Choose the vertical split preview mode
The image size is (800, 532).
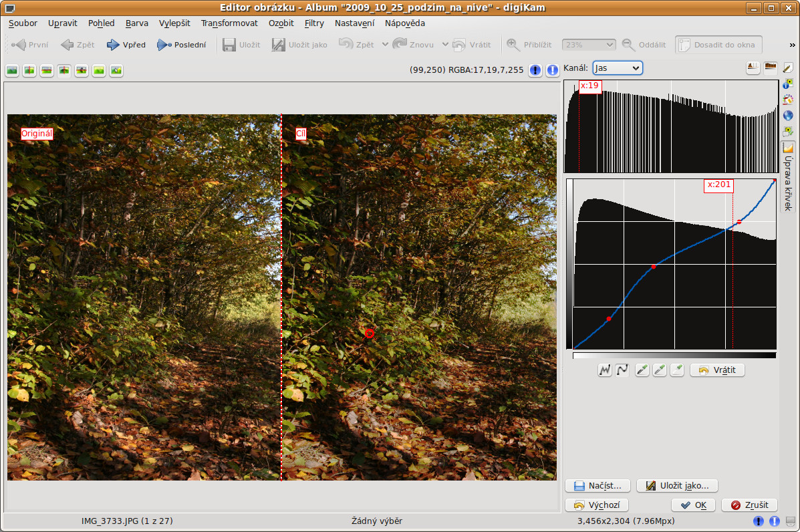pyautogui.click(x=29, y=70)
